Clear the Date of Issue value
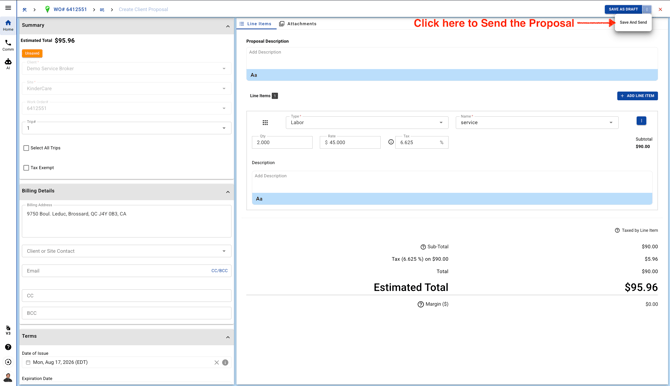 coord(216,362)
